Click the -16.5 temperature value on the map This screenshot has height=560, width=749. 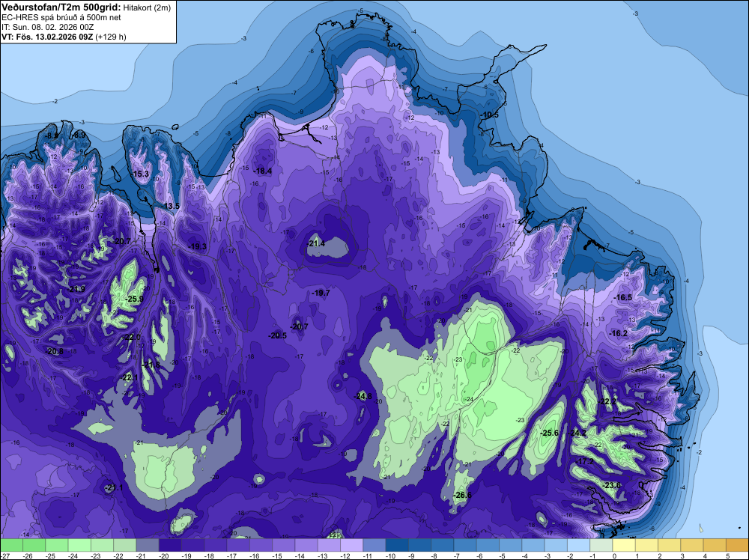[623, 297]
